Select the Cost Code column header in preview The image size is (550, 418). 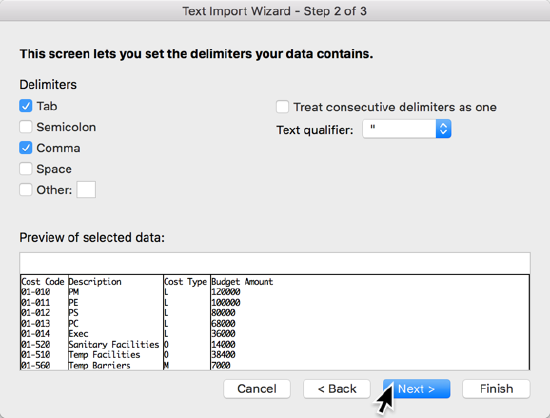pyautogui.click(x=43, y=282)
